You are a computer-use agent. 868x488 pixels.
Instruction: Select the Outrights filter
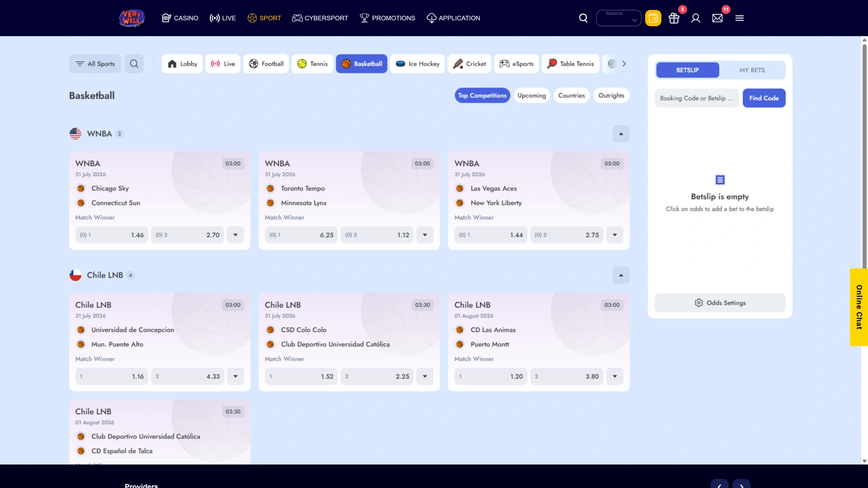pos(611,95)
